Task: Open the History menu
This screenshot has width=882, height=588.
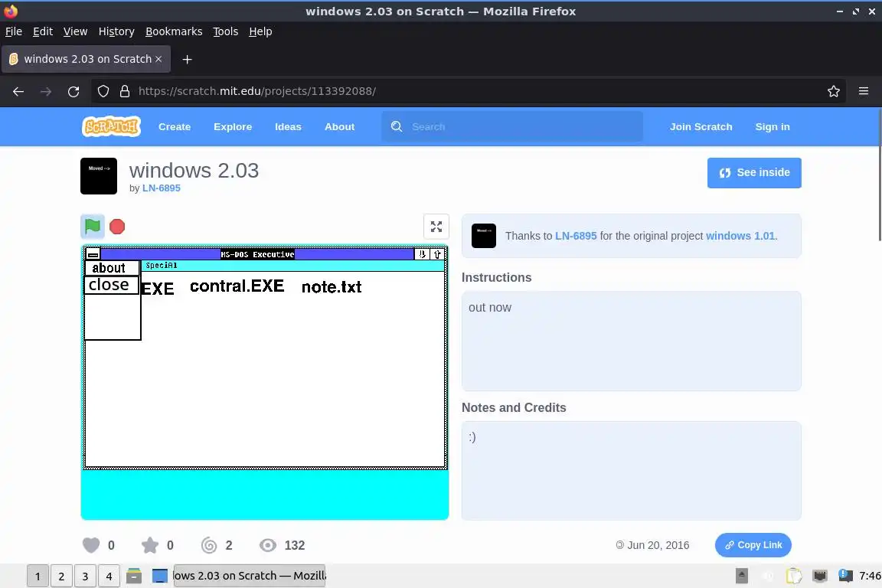Action: [x=116, y=31]
